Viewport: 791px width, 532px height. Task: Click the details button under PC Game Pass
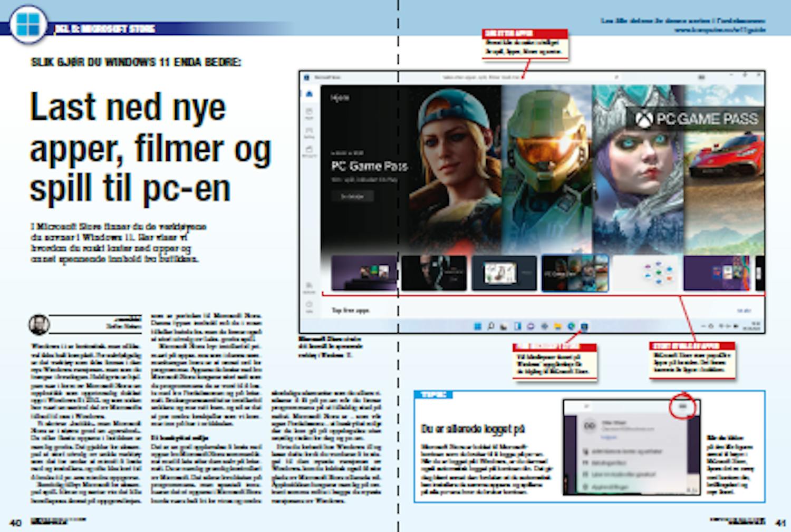[352, 196]
